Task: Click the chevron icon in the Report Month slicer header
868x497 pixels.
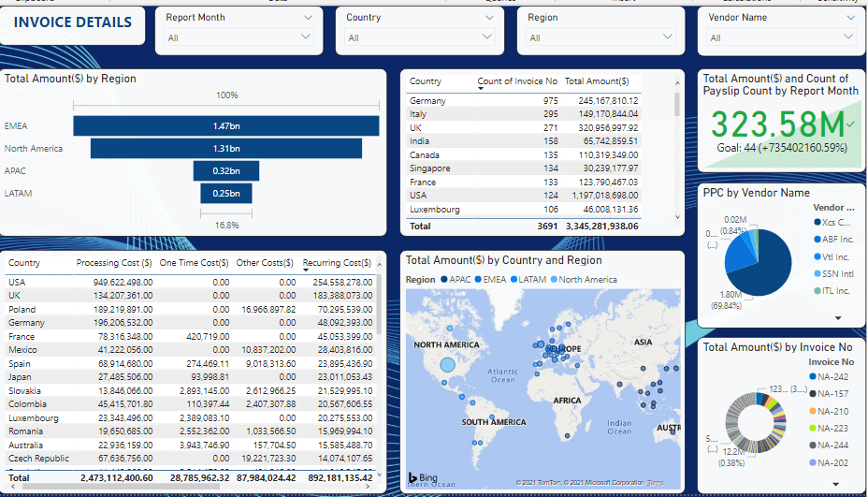Action: (309, 18)
